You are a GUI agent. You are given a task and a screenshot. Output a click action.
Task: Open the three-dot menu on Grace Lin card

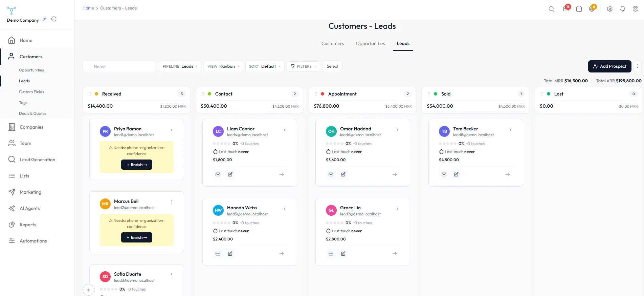397,208
